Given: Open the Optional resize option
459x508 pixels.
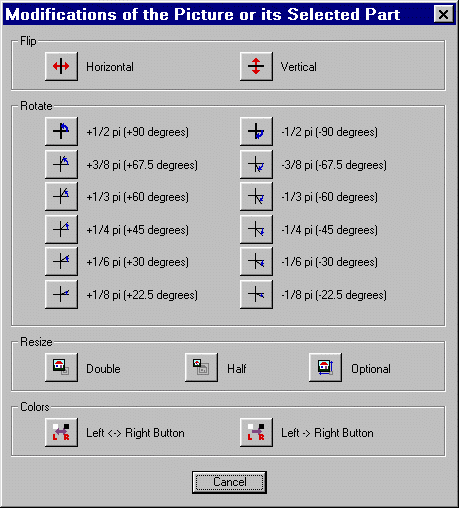Looking at the screenshot, I should point(325,367).
